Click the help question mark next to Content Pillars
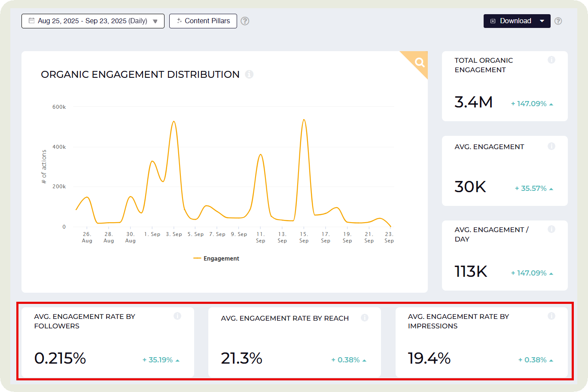588x392 pixels. click(x=245, y=21)
